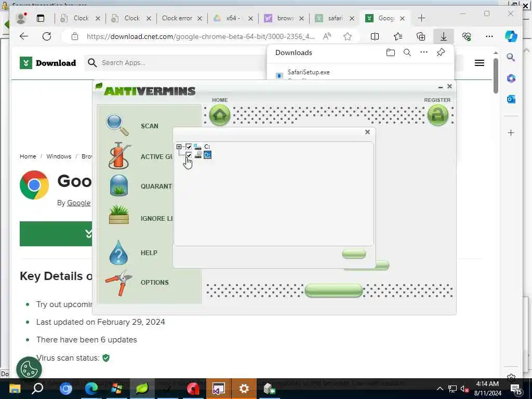Open Outlook icon in Edge sidebar
This screenshot has width=532, height=399.
point(511,99)
